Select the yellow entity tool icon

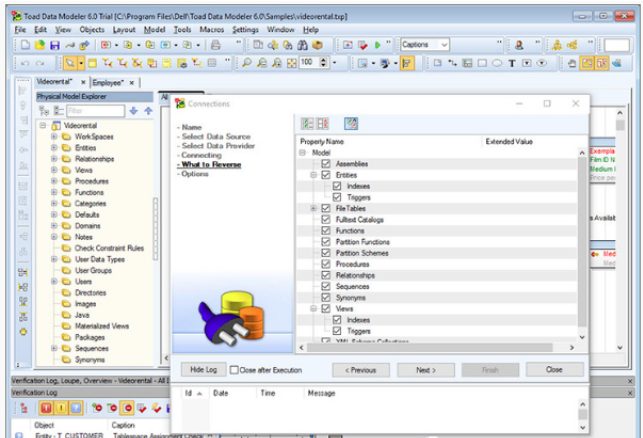click(x=93, y=63)
